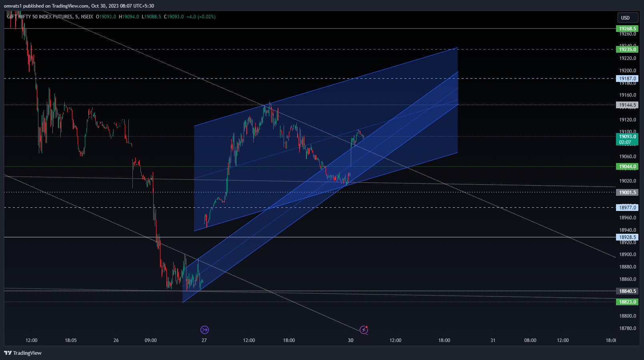The height and width of the screenshot is (360, 644).
Task: Click the date label 30 on time axis
Action: point(351,340)
